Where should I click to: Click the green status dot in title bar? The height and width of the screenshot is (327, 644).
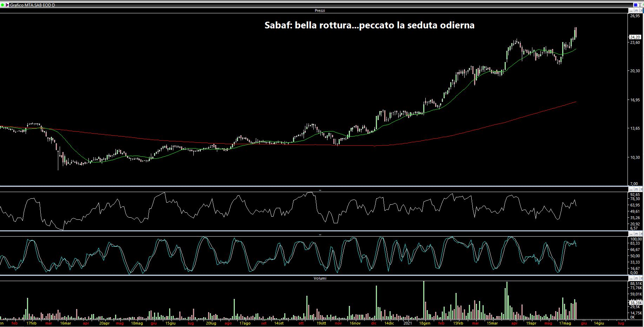2,5
